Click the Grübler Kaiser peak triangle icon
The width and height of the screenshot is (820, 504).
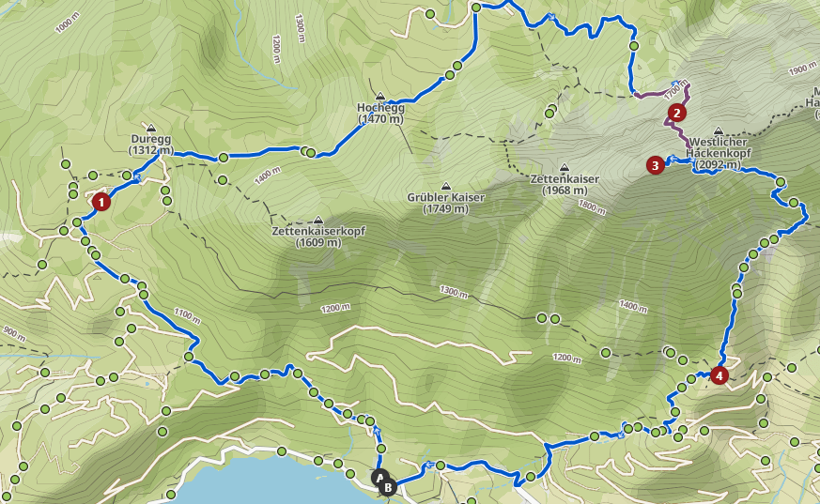[x=446, y=186]
